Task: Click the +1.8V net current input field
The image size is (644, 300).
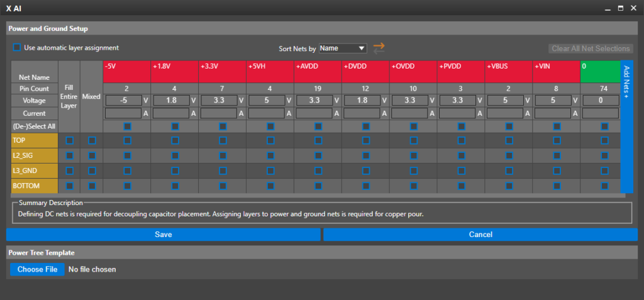Action: point(170,113)
